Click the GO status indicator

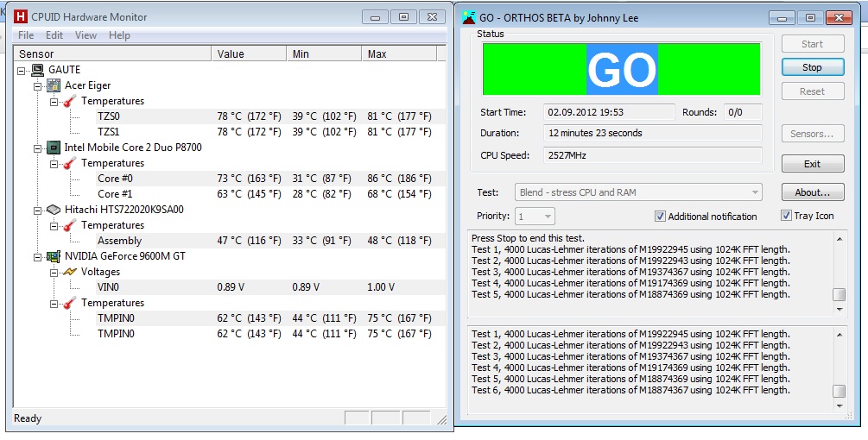click(622, 69)
